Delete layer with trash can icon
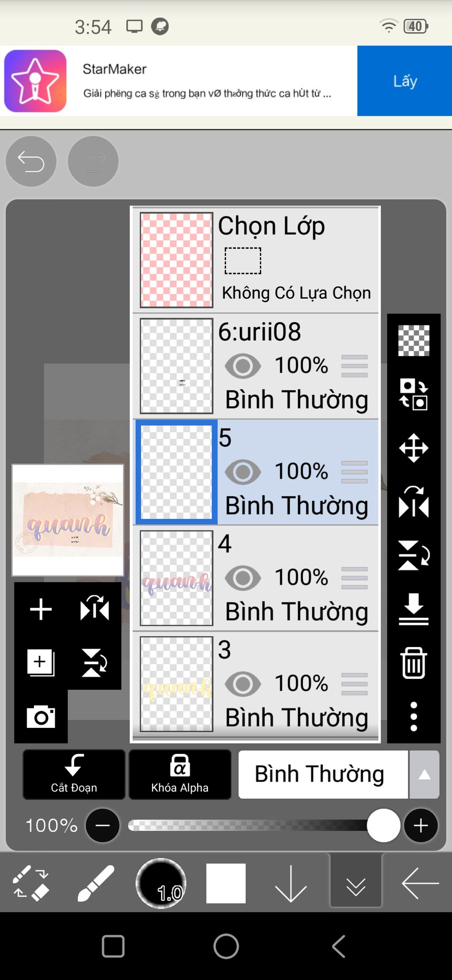Screen dimensions: 452x980 (414, 662)
